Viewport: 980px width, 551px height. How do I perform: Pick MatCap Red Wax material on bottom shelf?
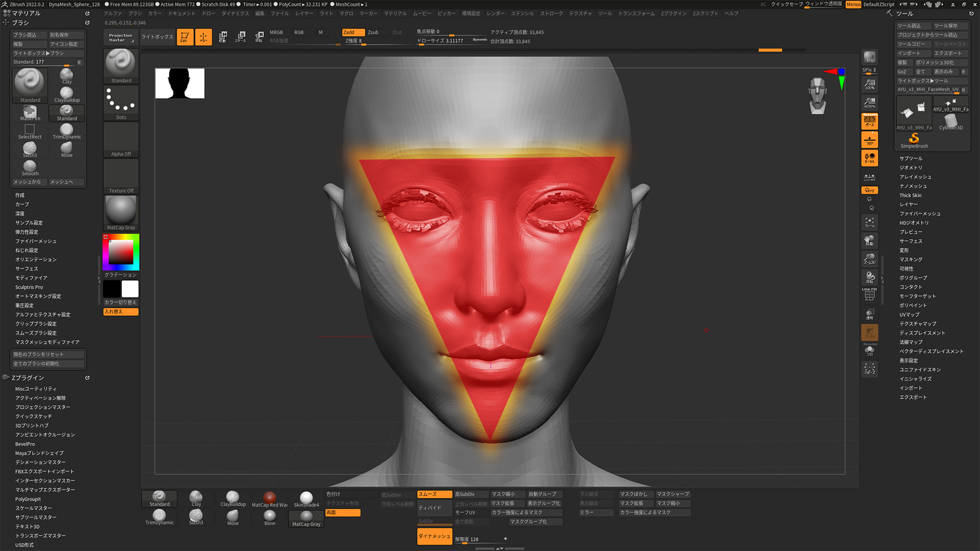[269, 499]
